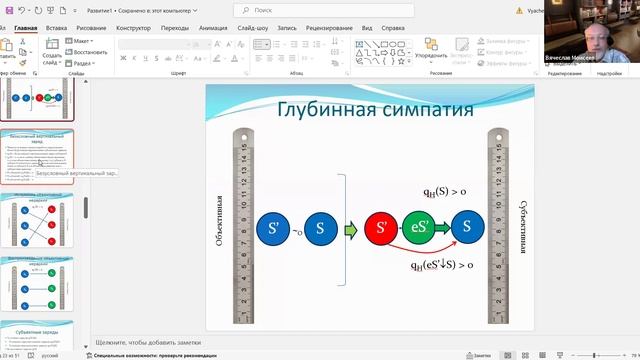Toggle center text alignment
Image resolution: width=640 pixels, height=360 pixels.
point(269,59)
